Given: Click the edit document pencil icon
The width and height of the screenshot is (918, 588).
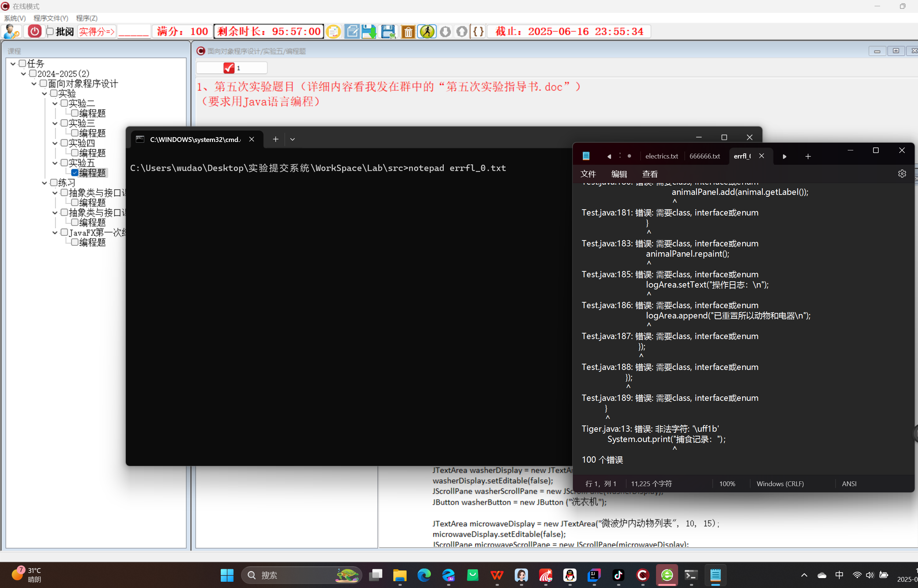Looking at the screenshot, I should [x=351, y=31].
